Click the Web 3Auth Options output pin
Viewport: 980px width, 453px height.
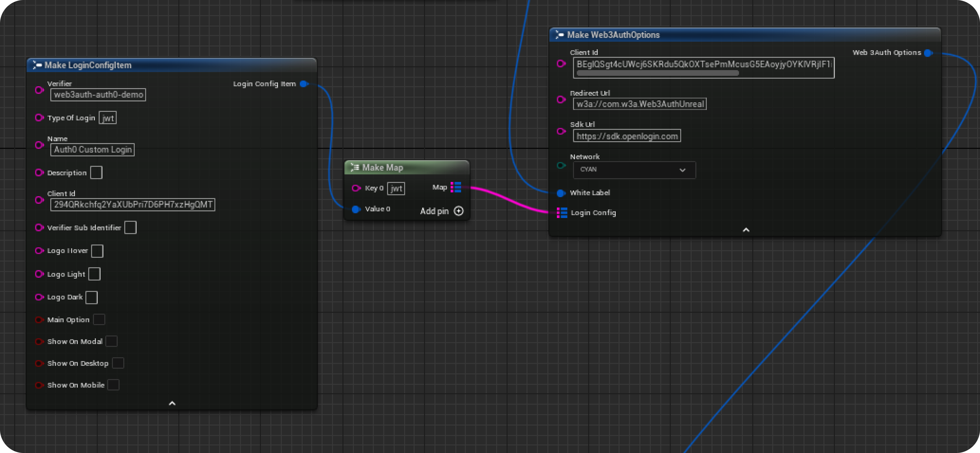pyautogui.click(x=927, y=53)
